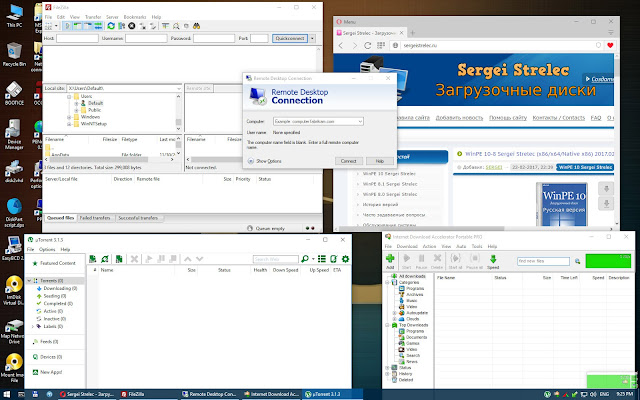Open the Transfer menu in FileZilla

pos(93,17)
